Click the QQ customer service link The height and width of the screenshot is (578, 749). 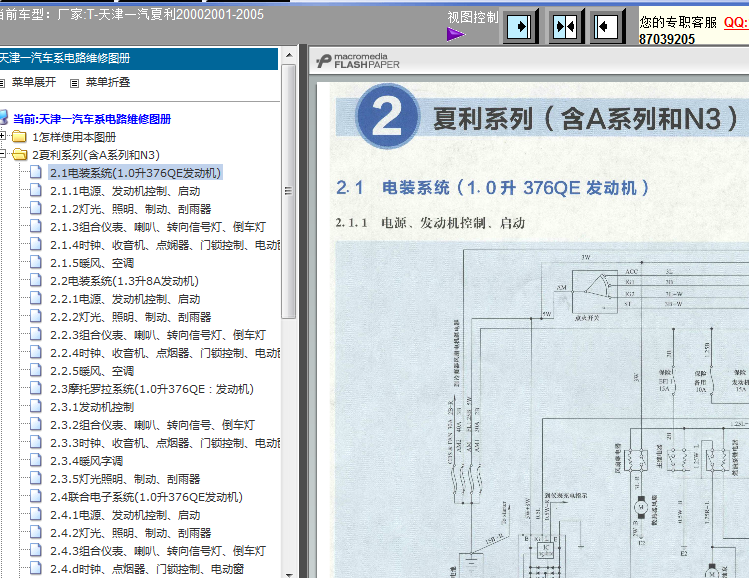(x=735, y=21)
